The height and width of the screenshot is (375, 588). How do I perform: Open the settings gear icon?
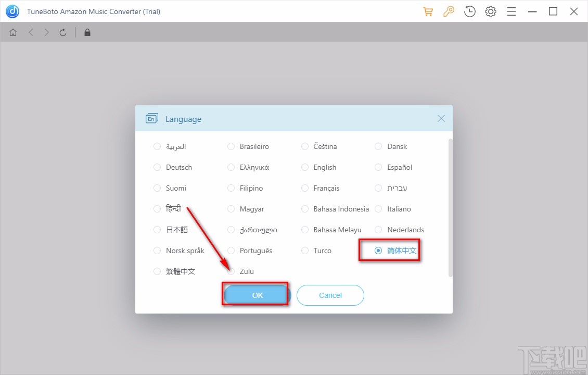point(491,11)
